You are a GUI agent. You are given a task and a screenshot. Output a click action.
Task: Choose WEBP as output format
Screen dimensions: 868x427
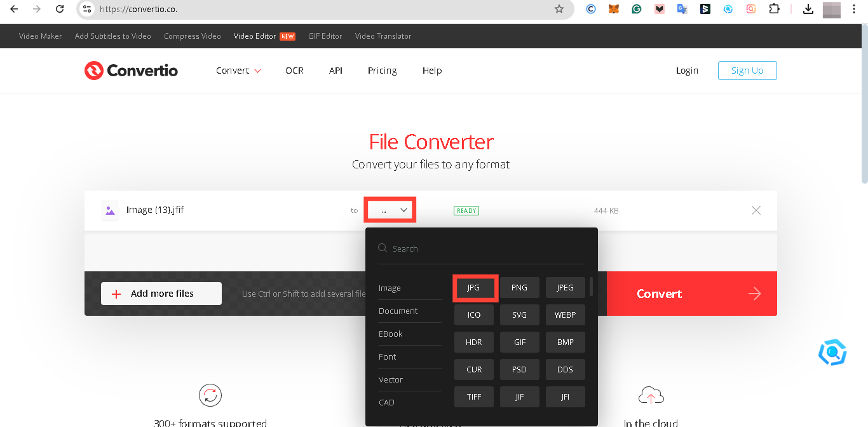tap(565, 315)
